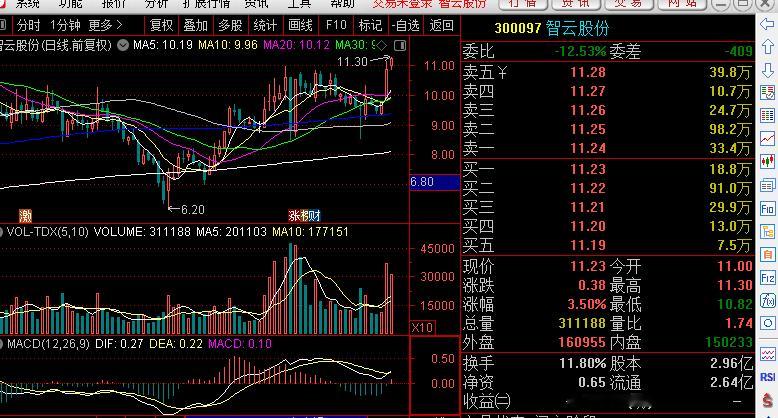Open the colored grid table sidebar icon
Viewport: 778px width, 418px height.
pos(767,115)
